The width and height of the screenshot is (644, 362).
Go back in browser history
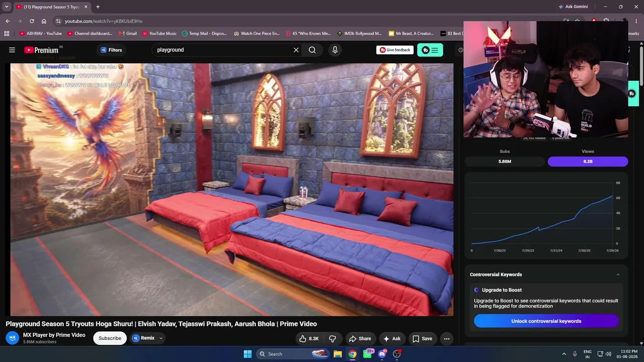[8, 21]
